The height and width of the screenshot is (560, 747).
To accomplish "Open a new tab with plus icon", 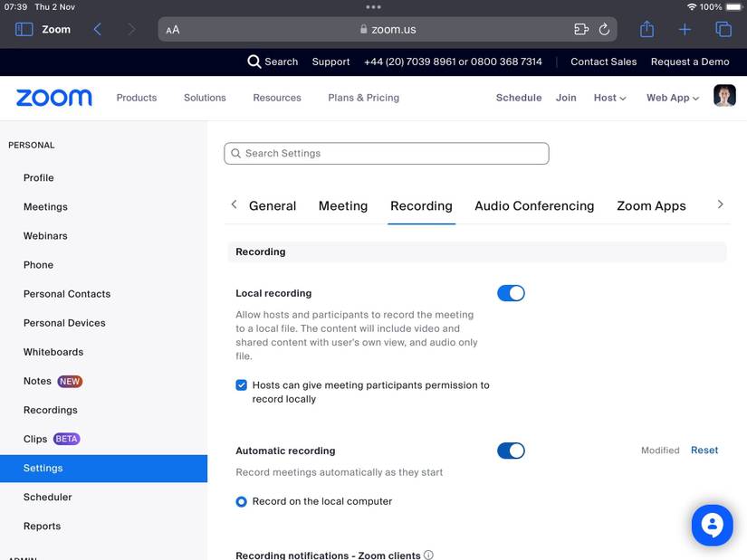I will click(x=685, y=29).
